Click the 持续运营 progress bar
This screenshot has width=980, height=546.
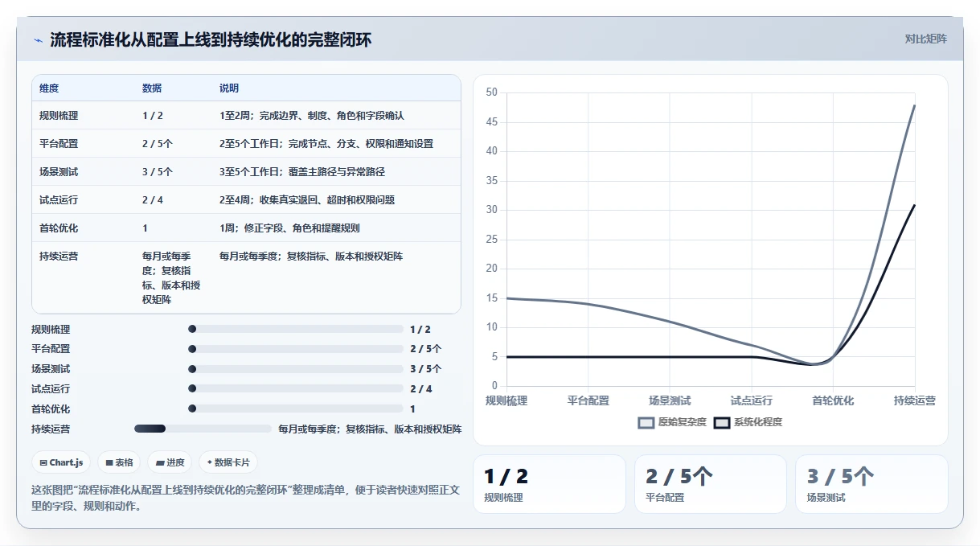(203, 429)
